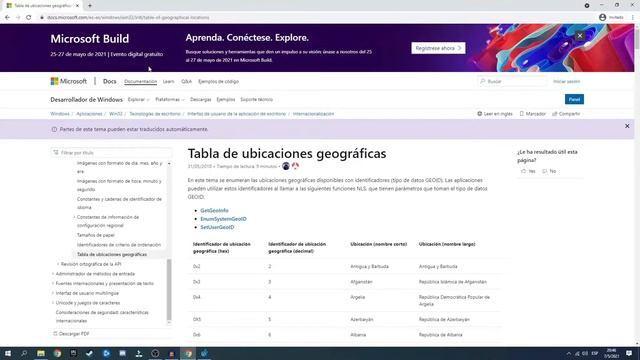Click the Antigua y Barbuda short name cell

pyautogui.click(x=369, y=267)
